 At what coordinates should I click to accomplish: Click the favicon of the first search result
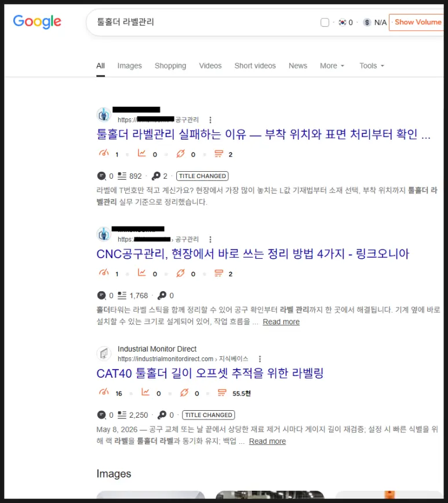point(104,115)
